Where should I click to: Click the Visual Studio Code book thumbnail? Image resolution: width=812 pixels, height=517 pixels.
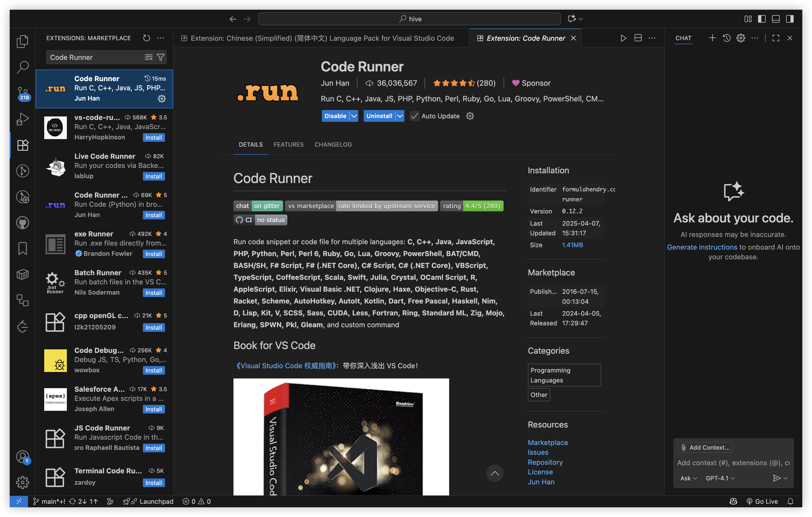(341, 437)
